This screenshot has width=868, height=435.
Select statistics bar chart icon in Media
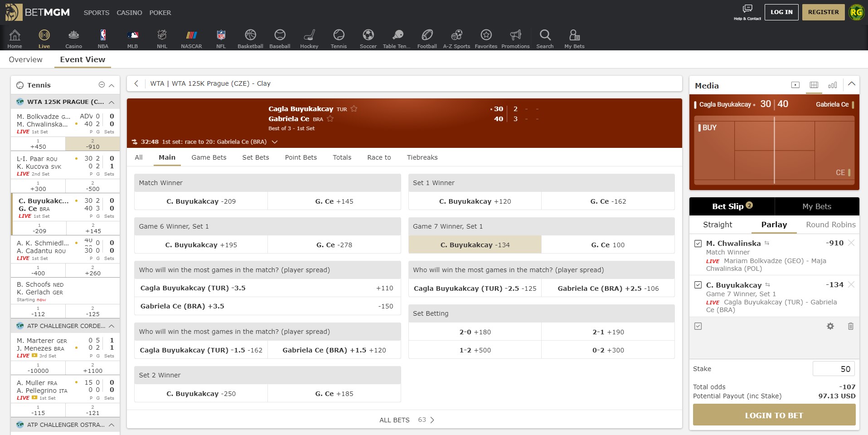pyautogui.click(x=833, y=85)
